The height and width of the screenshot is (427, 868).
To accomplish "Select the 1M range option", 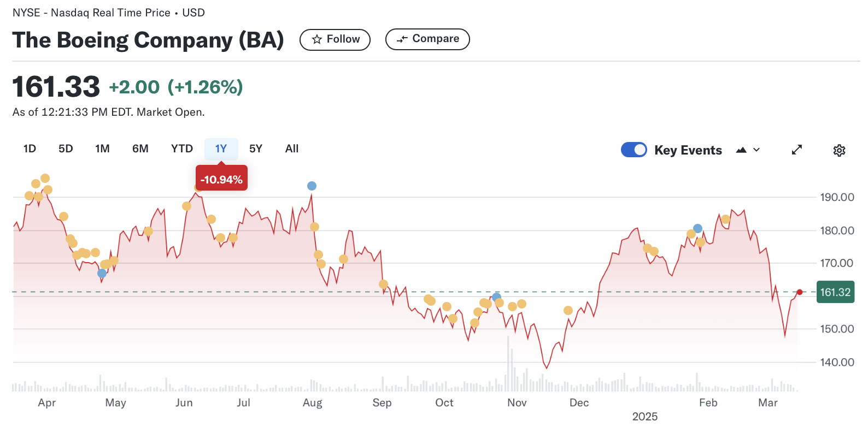I will point(102,149).
